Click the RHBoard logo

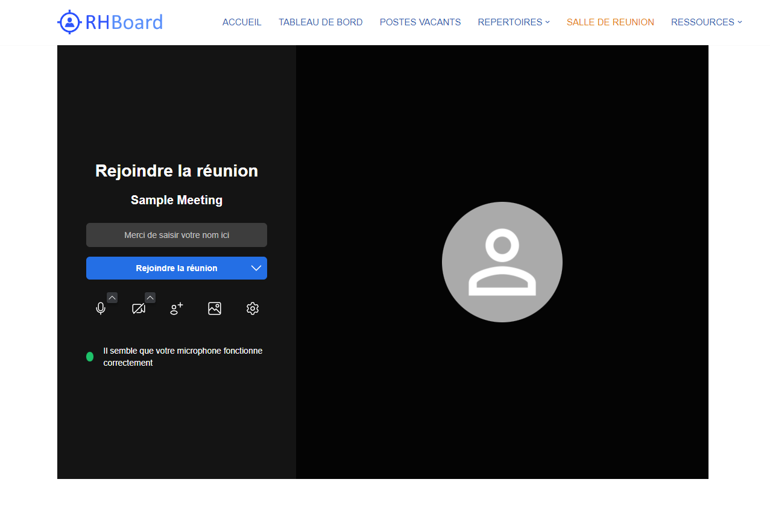point(110,22)
